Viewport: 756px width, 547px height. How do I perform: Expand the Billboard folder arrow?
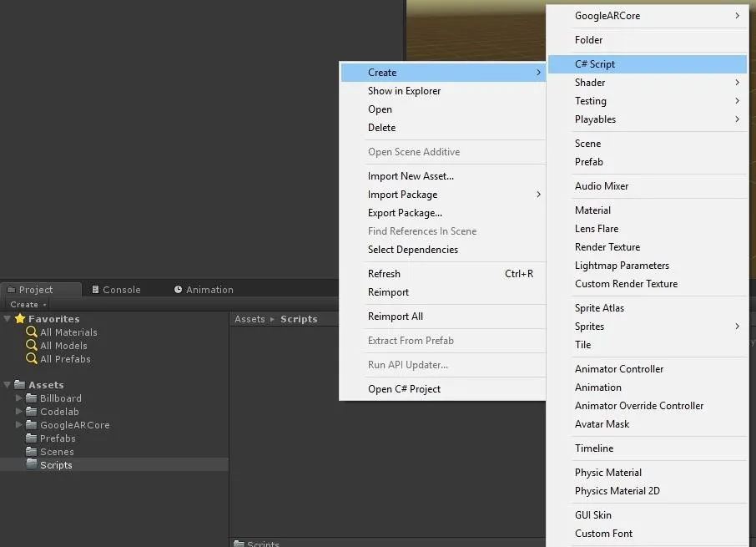point(19,398)
